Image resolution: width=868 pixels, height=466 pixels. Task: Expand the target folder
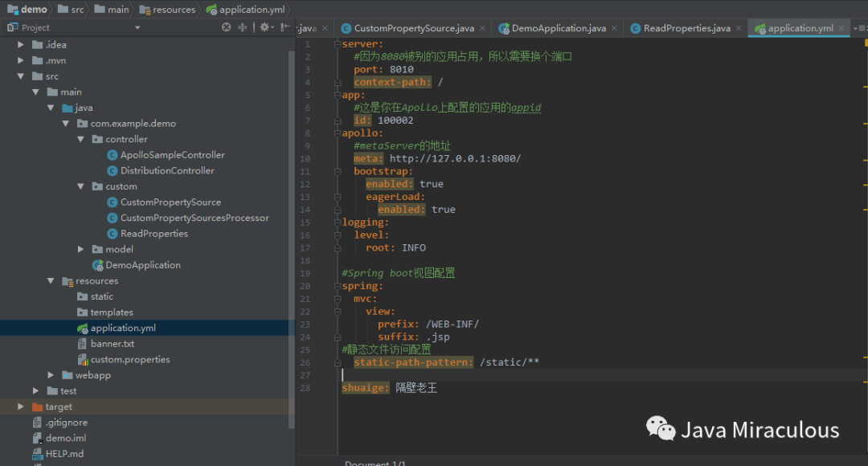tap(20, 407)
